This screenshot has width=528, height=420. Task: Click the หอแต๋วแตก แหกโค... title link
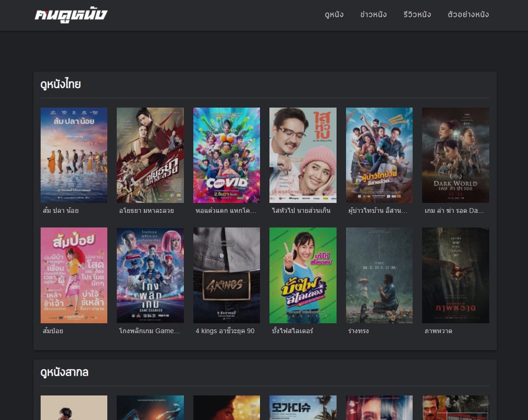[x=226, y=211]
